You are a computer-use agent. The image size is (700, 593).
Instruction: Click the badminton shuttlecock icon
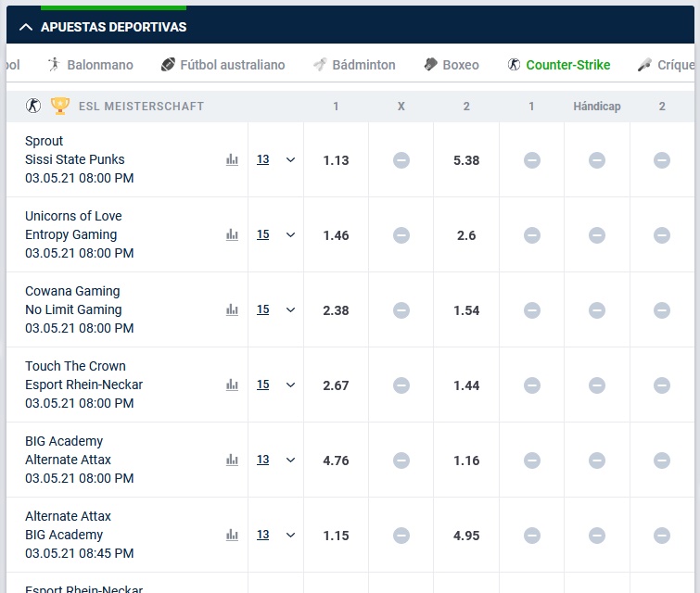[320, 65]
